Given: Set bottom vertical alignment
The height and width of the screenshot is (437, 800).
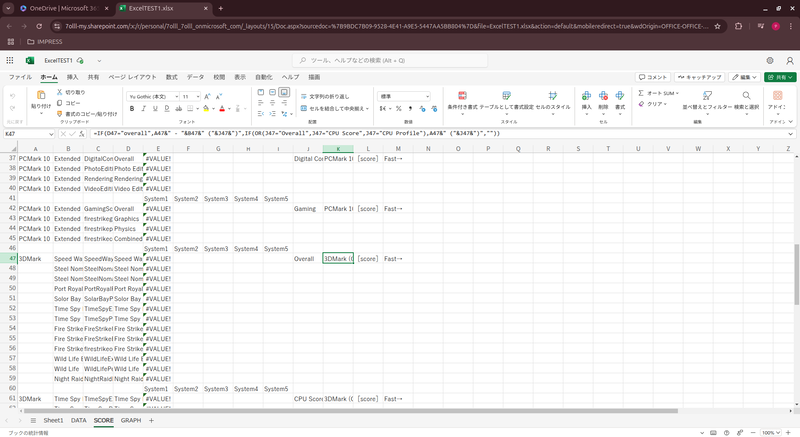Looking at the screenshot, I should click(284, 92).
